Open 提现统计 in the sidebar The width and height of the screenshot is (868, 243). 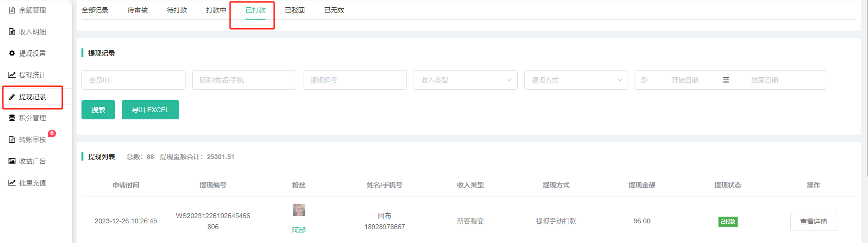click(33, 75)
